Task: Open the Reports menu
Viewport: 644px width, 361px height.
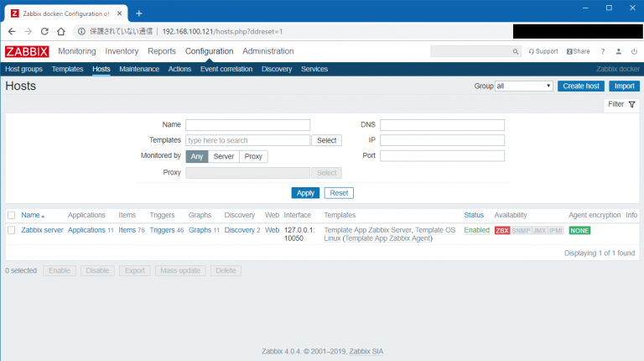Action: point(161,51)
